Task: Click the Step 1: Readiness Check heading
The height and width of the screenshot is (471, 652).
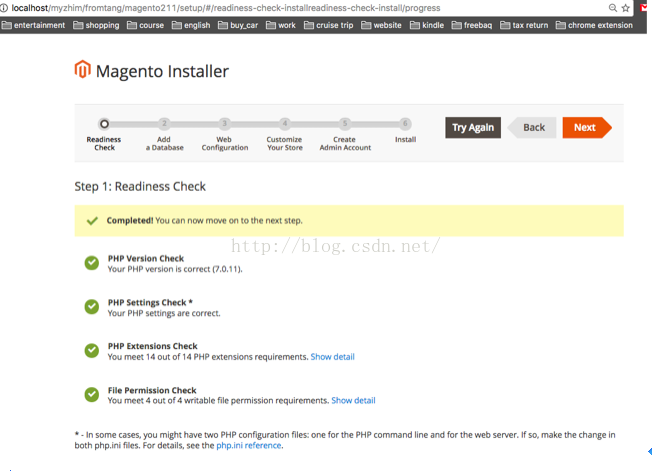Action: (140, 186)
